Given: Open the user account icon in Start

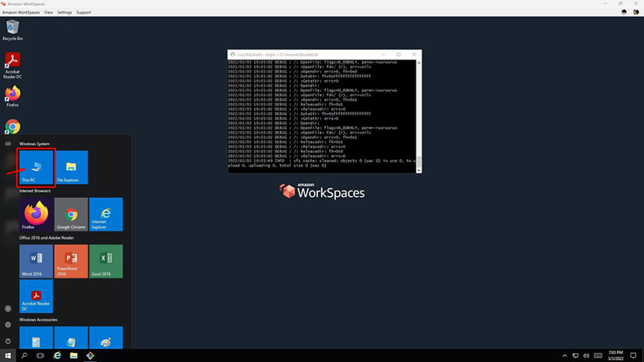Looking at the screenshot, I should click(x=8, y=309).
